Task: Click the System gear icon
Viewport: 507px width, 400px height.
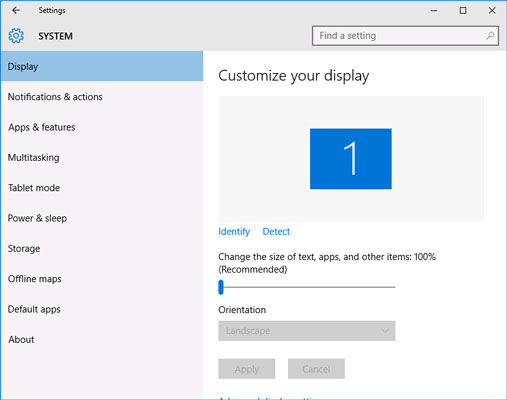Action: click(x=16, y=36)
